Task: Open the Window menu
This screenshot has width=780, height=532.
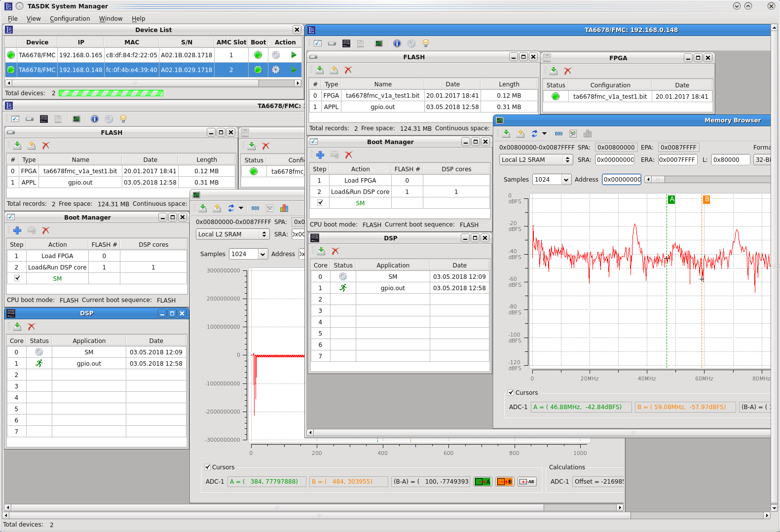Action: [111, 19]
